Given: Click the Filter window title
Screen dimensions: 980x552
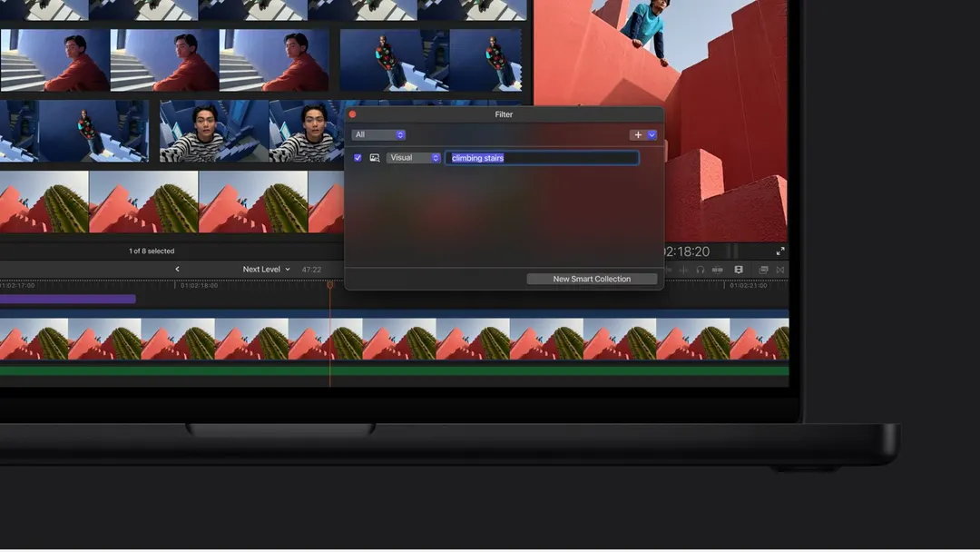Looking at the screenshot, I should [504, 114].
